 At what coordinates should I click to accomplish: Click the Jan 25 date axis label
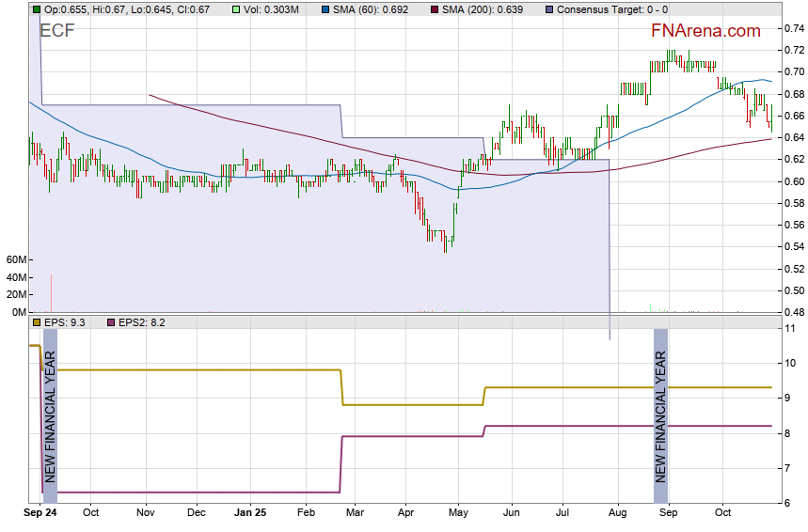(x=251, y=513)
